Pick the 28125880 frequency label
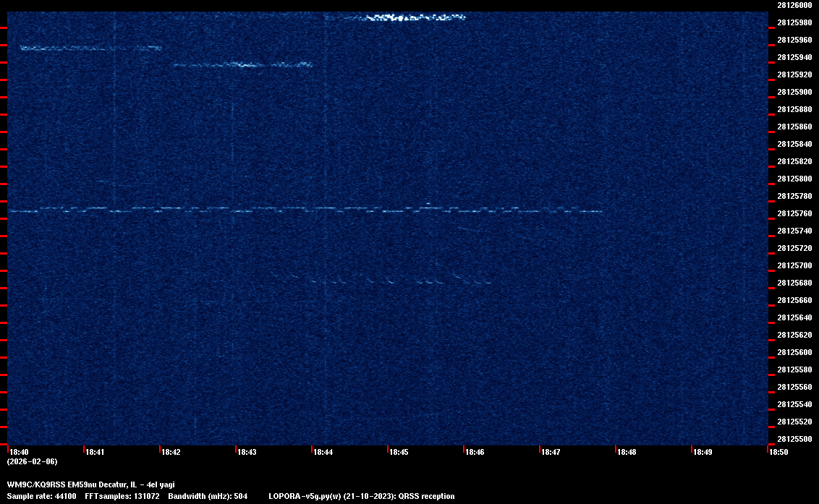The height and width of the screenshot is (504, 819). click(x=794, y=109)
